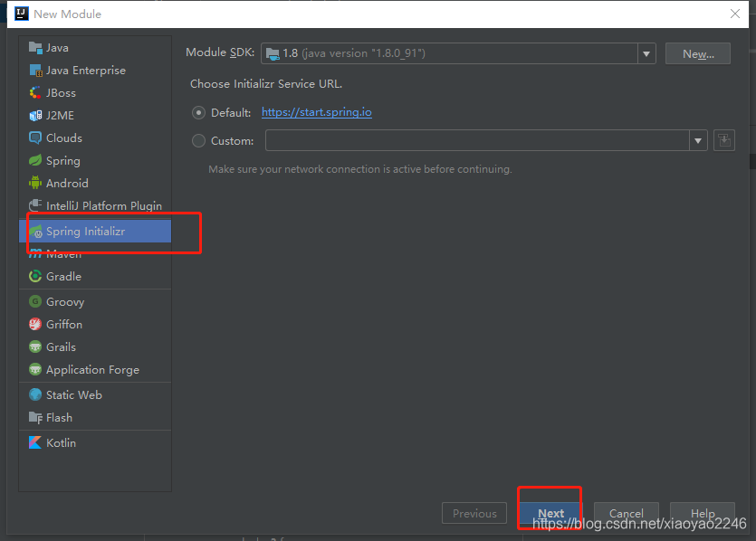Screen dimensions: 756x541
Task: Select Android in the module list
Action: click(x=95, y=183)
